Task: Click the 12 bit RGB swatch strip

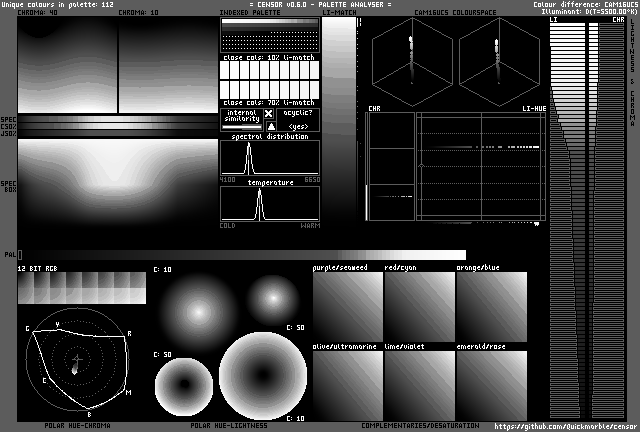Action: [82, 289]
